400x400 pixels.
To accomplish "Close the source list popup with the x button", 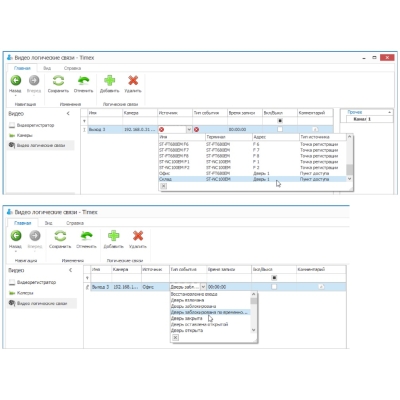I will [x=163, y=186].
